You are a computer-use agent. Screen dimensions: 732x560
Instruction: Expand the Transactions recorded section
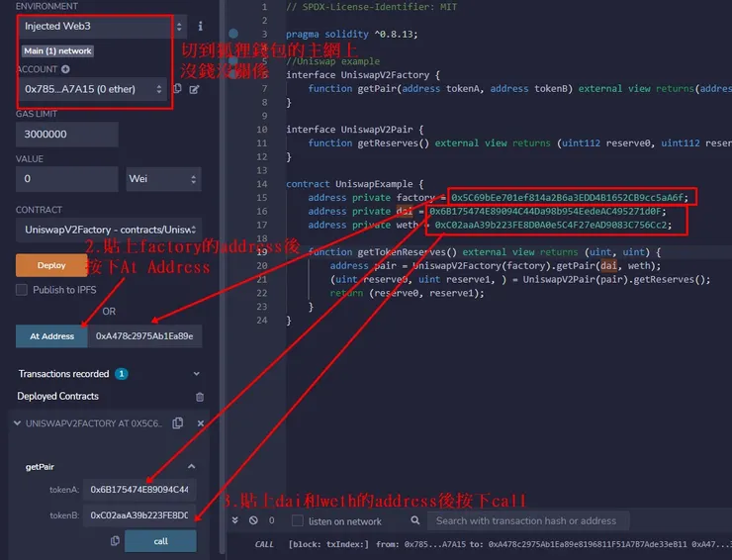[197, 374]
